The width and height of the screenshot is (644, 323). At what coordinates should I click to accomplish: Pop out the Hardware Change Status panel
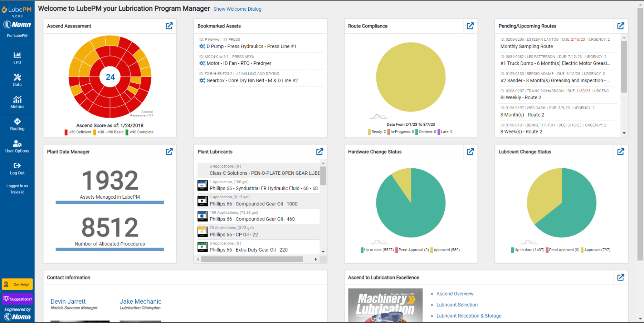[470, 151]
